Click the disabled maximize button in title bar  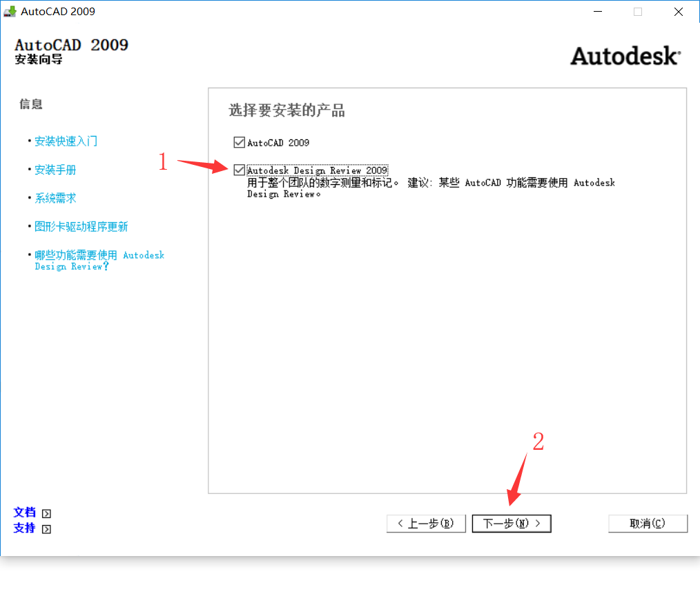[638, 11]
